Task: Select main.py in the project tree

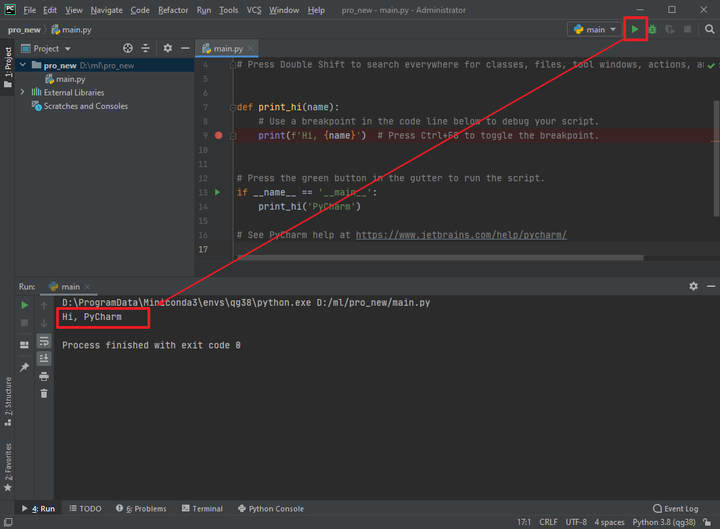Action: click(x=70, y=79)
